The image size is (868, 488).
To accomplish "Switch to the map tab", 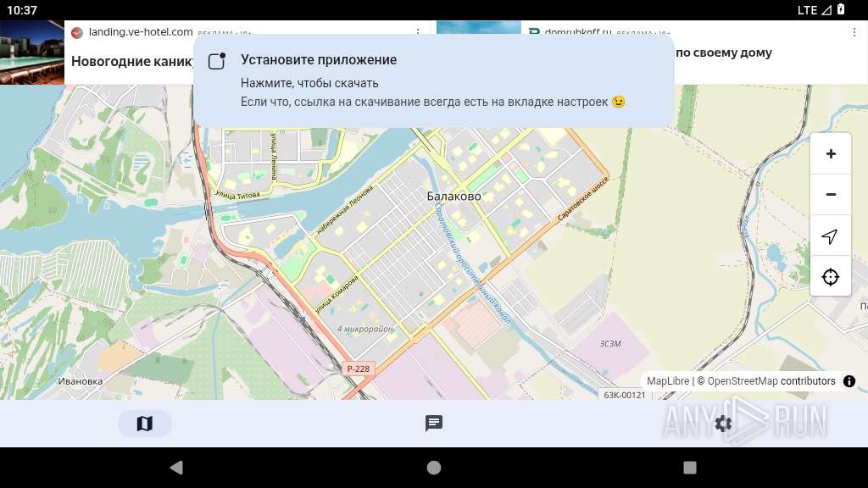I will (x=144, y=424).
